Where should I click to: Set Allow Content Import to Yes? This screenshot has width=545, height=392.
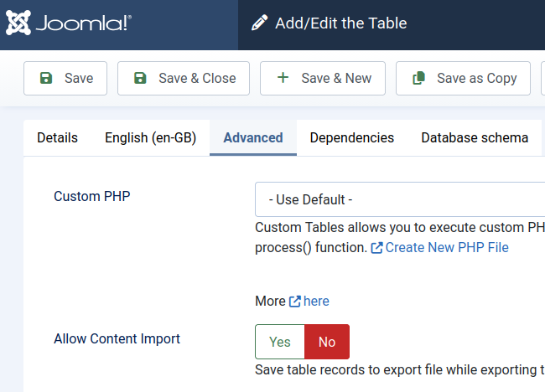click(x=279, y=342)
